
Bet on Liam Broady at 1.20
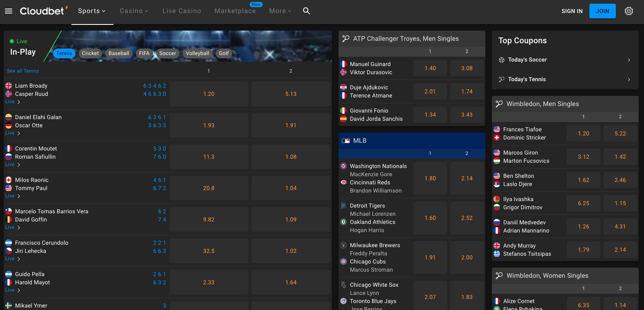(x=209, y=94)
